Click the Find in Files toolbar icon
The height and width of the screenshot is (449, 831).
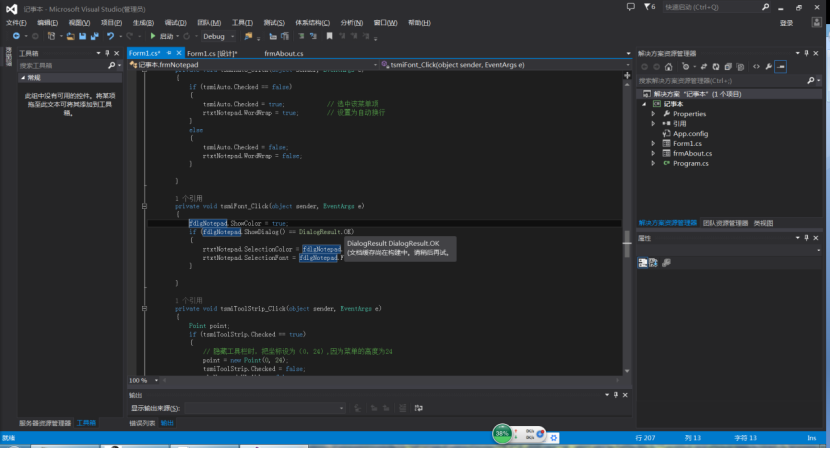tap(248, 36)
